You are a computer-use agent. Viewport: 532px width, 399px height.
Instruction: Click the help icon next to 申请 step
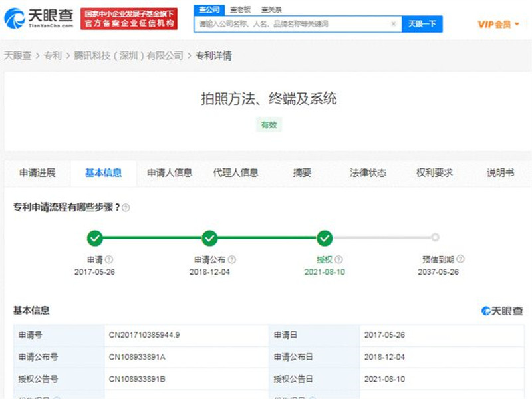pyautogui.click(x=109, y=259)
